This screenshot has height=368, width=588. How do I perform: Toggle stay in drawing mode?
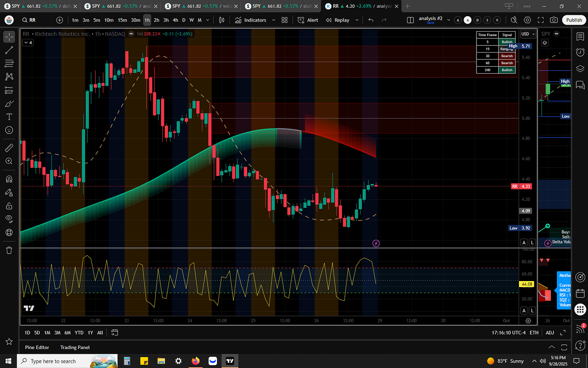click(9, 192)
